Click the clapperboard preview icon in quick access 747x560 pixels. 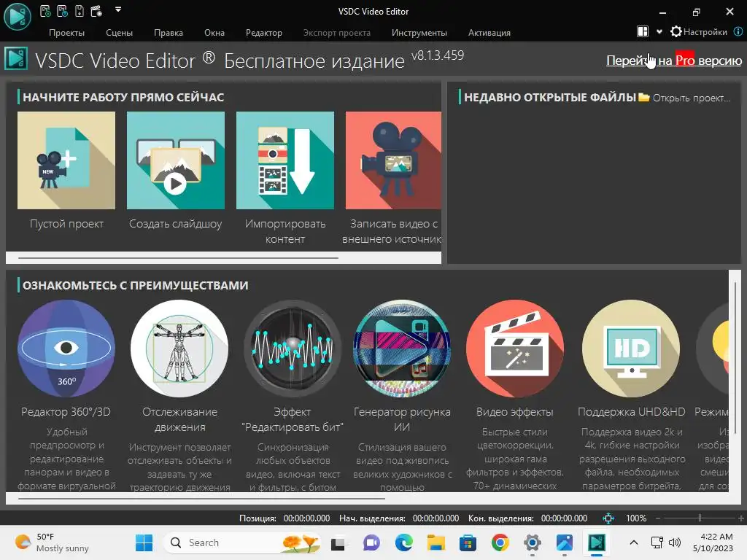click(96, 10)
